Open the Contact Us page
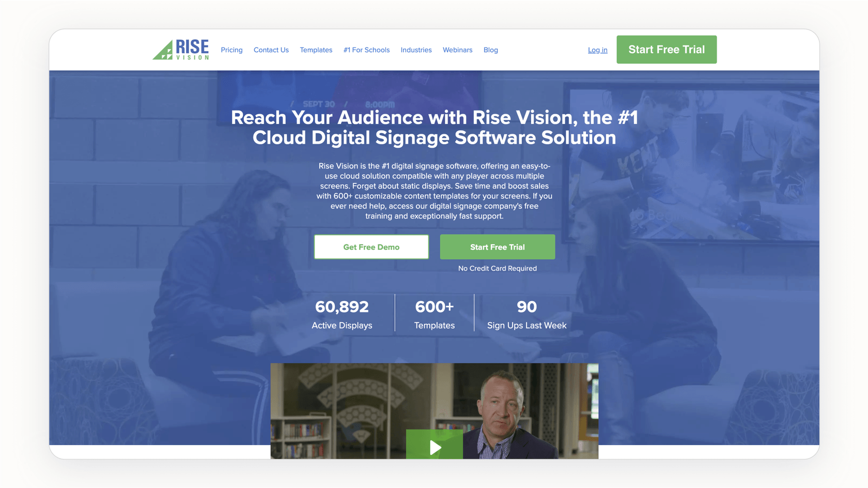868x488 pixels. coord(271,50)
